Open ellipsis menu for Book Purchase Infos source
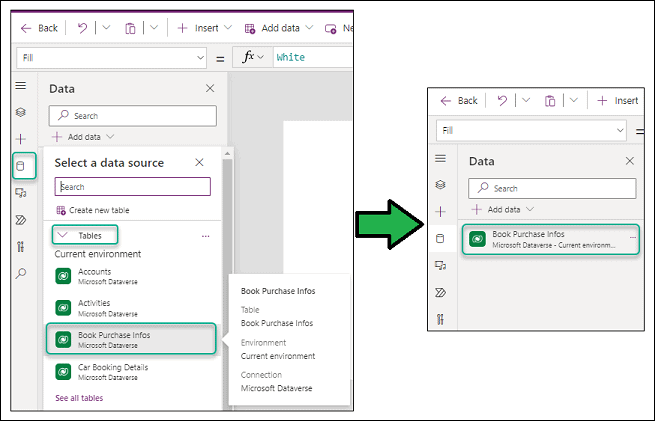655x421 pixels. click(633, 237)
